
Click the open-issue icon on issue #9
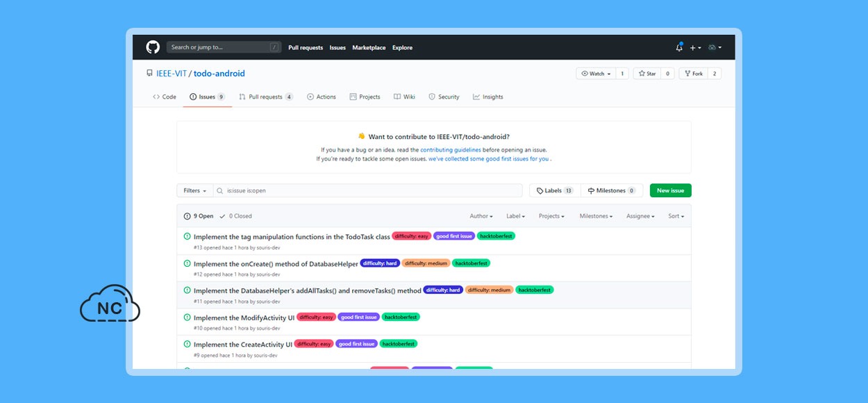click(x=187, y=344)
